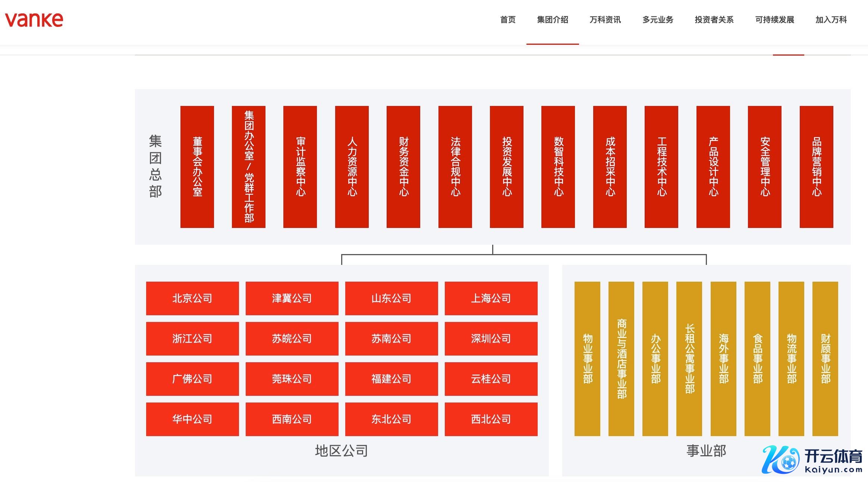Screen dimensions: 868x482
Task: Click the 物业事业部 gold block
Action: [x=587, y=359]
